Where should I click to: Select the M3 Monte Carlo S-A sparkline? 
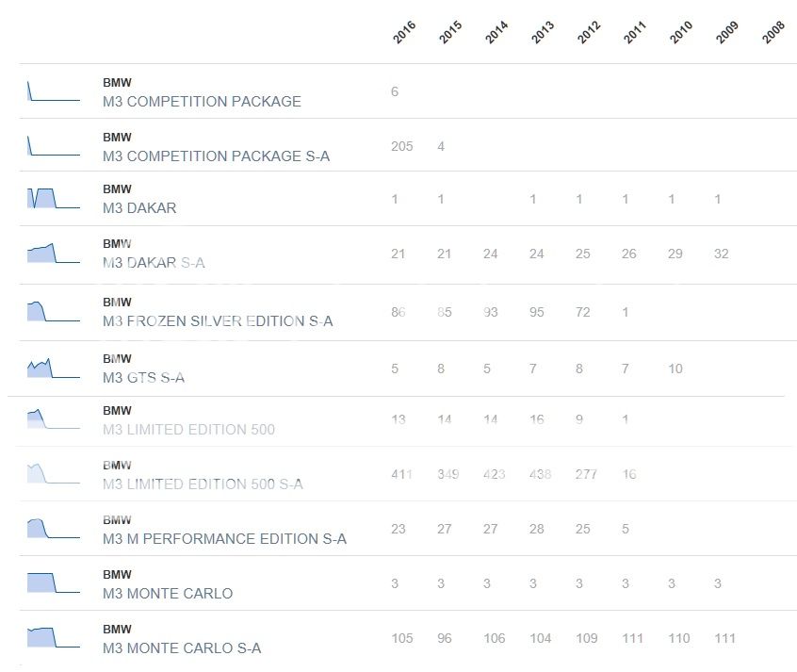(x=53, y=638)
